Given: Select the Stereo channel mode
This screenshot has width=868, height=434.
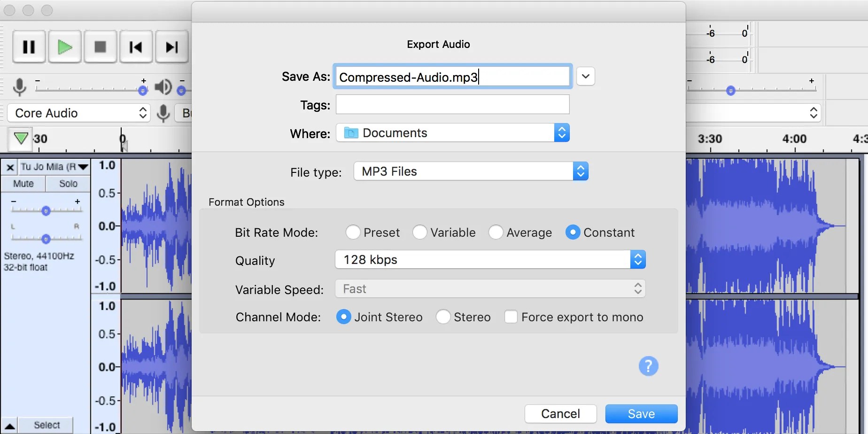Looking at the screenshot, I should pos(443,317).
